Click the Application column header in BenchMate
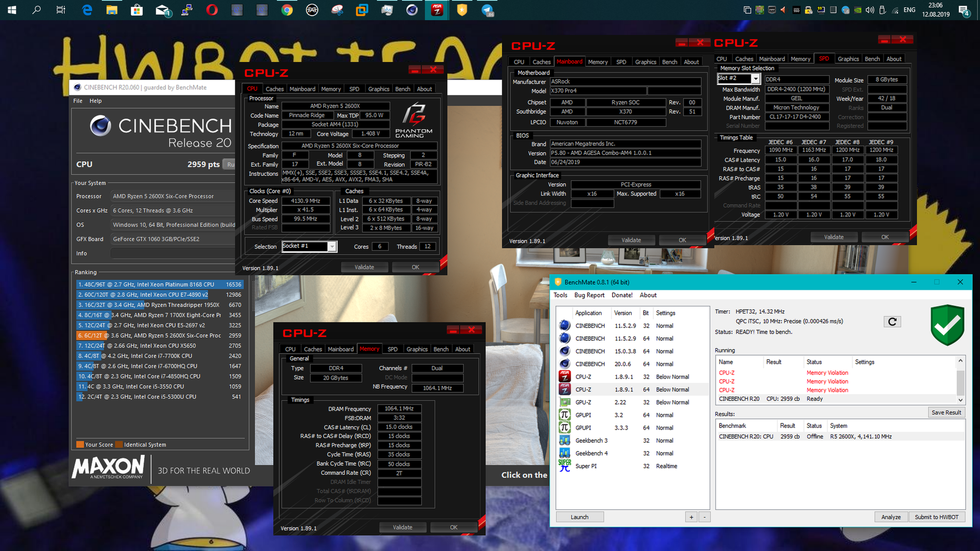Viewport: 980px width, 551px height. (x=588, y=313)
